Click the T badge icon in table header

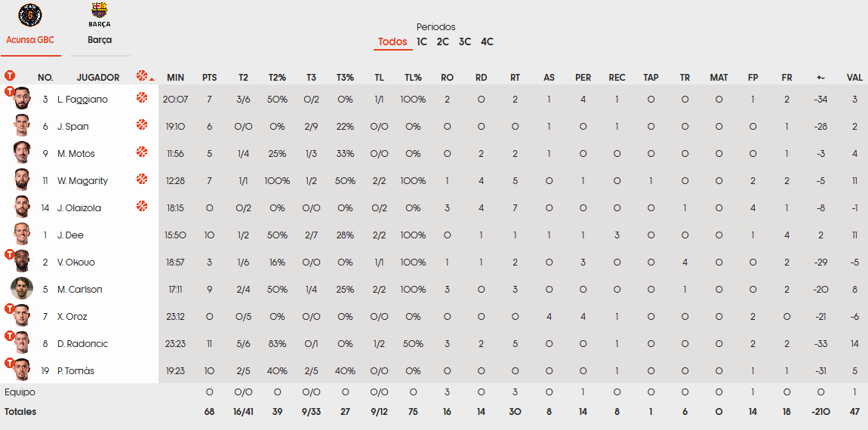point(9,75)
